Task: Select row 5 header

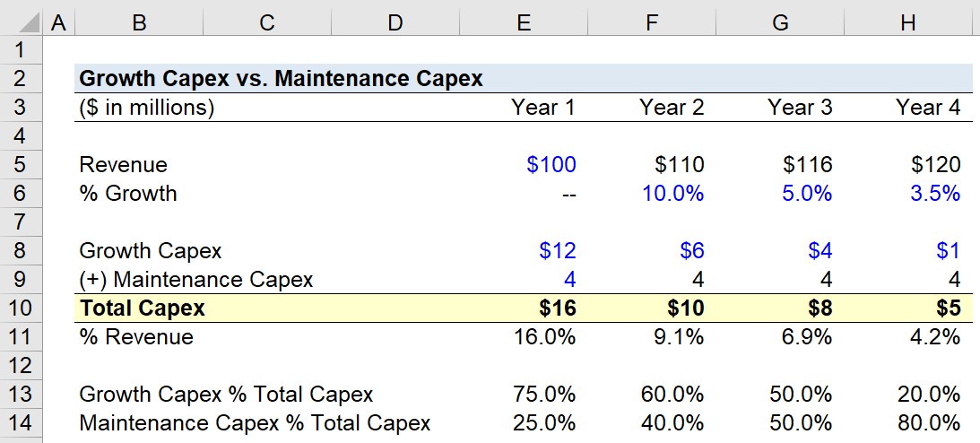Action: coord(21,164)
